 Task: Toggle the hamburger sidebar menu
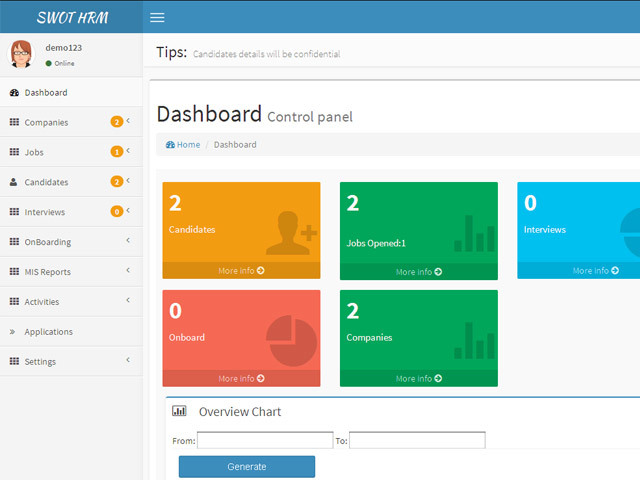click(x=157, y=18)
